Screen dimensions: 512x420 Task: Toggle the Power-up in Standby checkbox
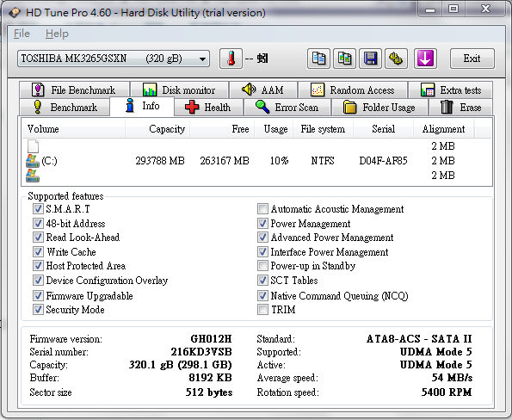[x=262, y=266]
